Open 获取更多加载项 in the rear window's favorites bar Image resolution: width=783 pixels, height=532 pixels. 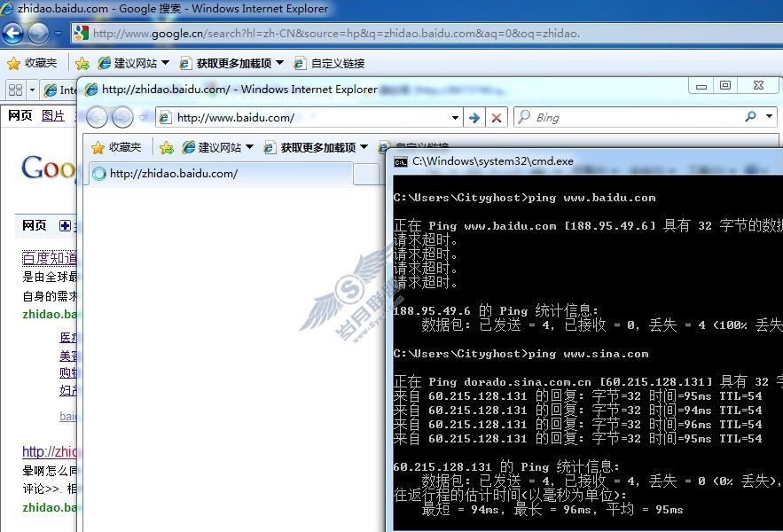click(231, 63)
